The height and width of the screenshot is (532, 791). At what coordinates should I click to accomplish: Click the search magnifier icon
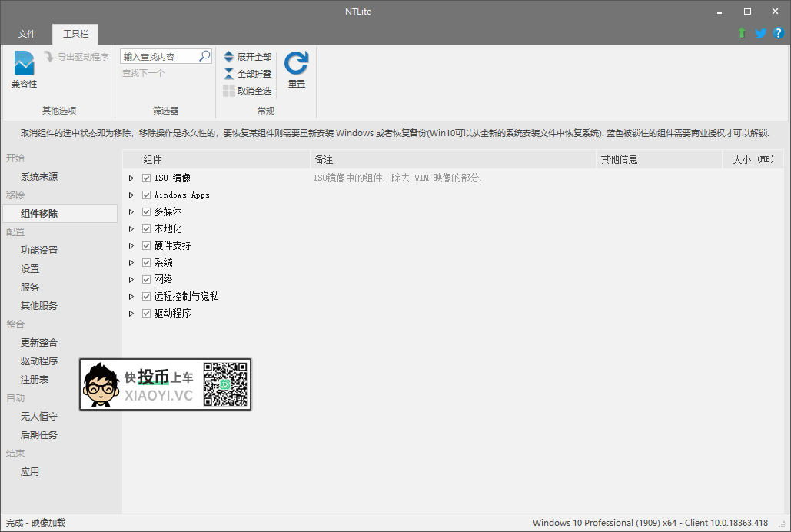204,56
